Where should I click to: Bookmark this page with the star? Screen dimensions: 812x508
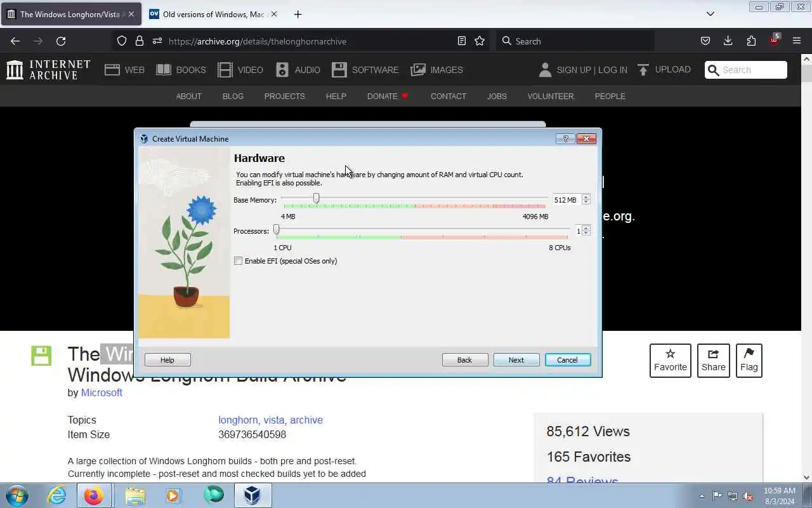[x=480, y=41]
